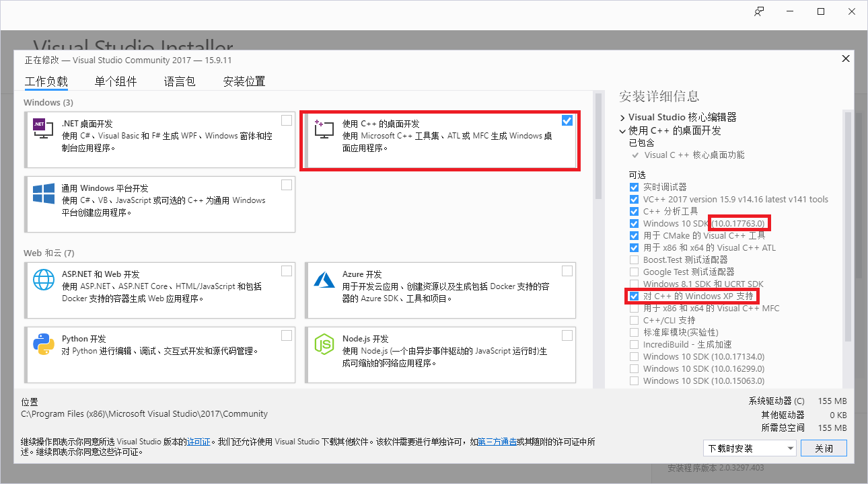Image resolution: width=868 pixels, height=484 pixels.
Task: Click the .NET desktop development workload icon
Action: tap(44, 128)
